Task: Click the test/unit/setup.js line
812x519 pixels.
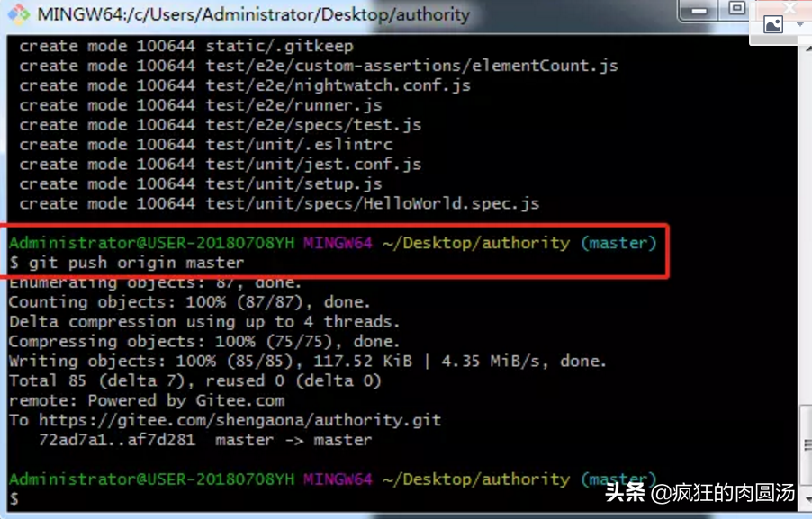Action: [201, 183]
